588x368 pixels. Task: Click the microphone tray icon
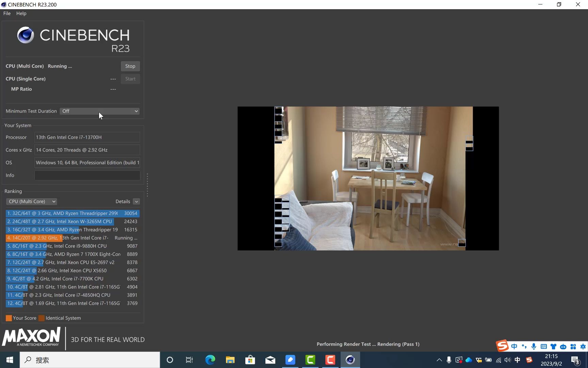(449, 360)
